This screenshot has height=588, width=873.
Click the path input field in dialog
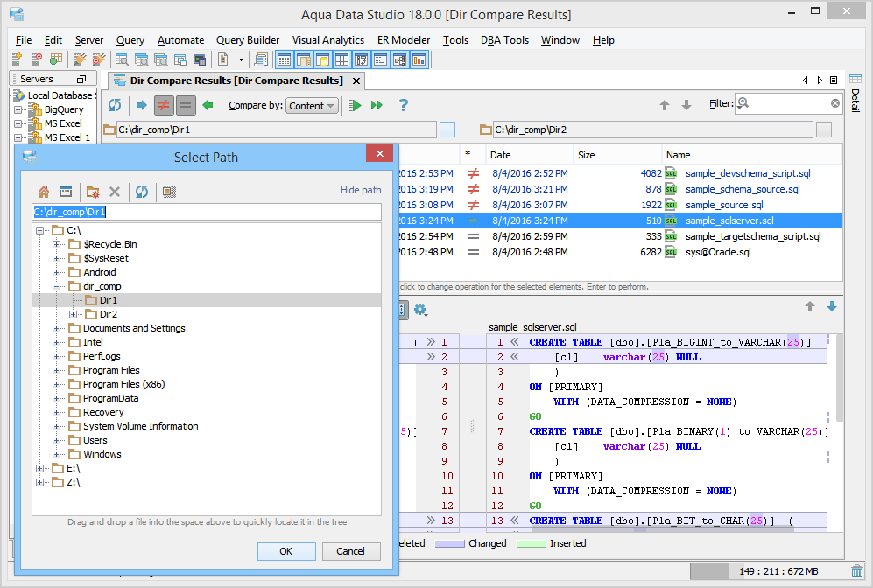click(x=207, y=212)
